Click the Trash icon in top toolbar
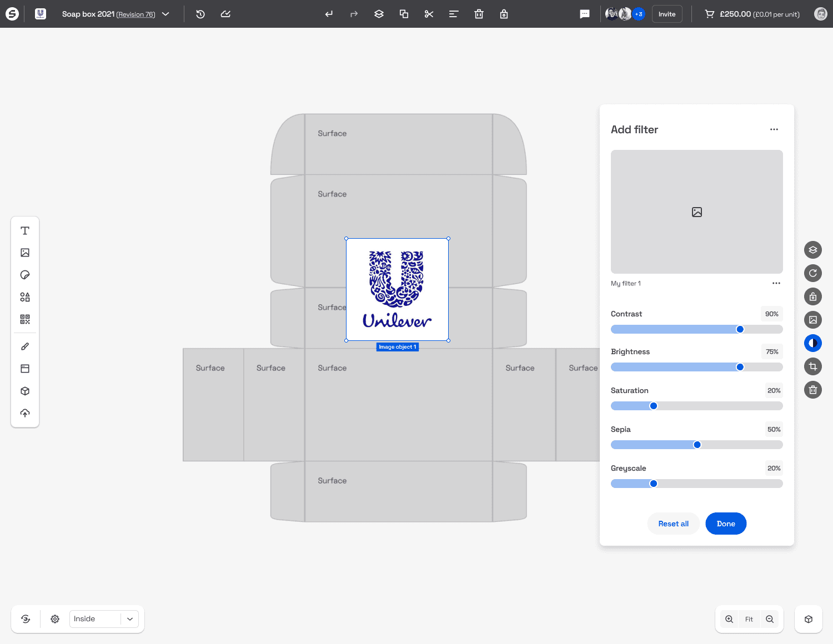Viewport: 833px width, 644px height. 479,14
